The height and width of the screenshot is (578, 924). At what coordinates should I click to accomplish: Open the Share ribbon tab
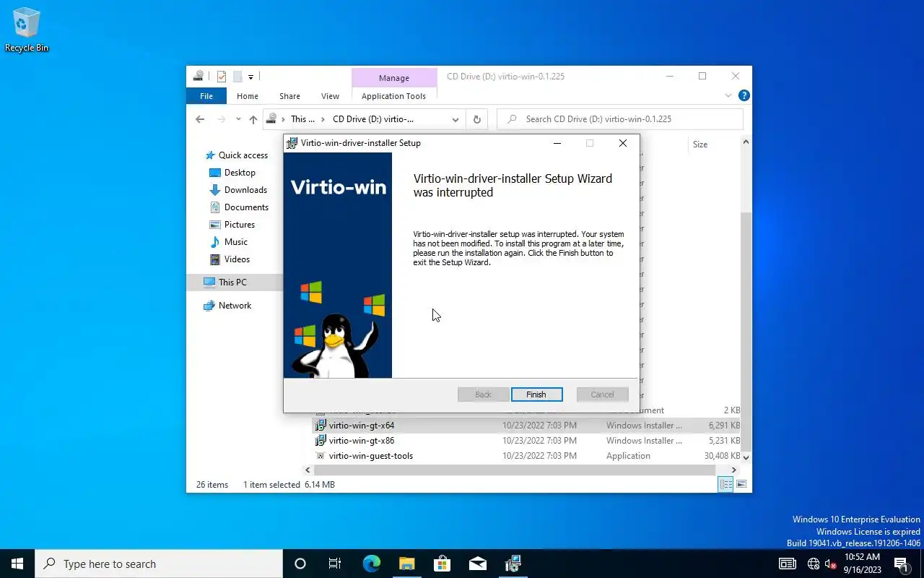pos(289,96)
